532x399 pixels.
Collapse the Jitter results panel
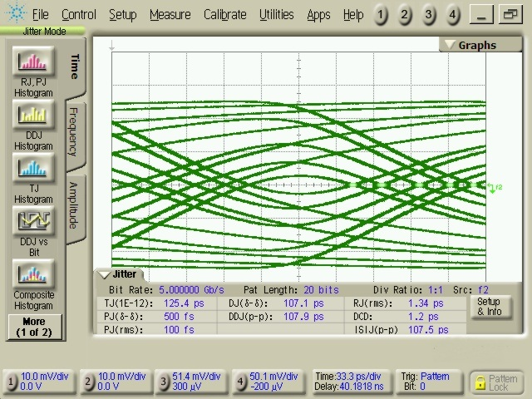[x=119, y=274]
